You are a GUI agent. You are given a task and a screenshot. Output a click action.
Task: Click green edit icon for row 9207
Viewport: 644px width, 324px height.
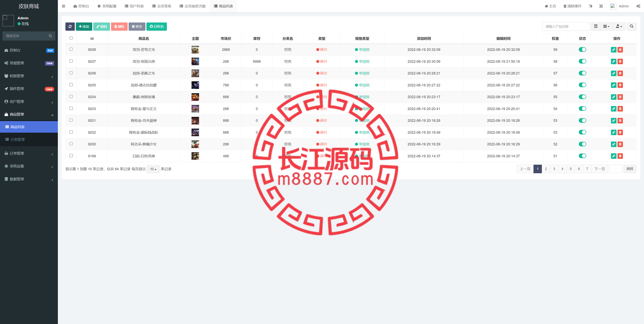coord(613,62)
